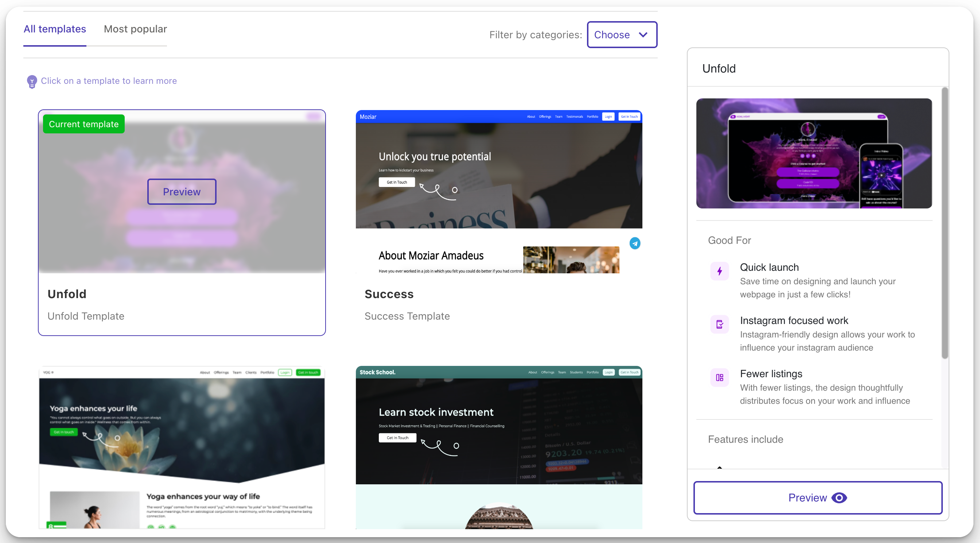Click the 'Fewer listings' heading text
The image size is (980, 543).
point(771,374)
